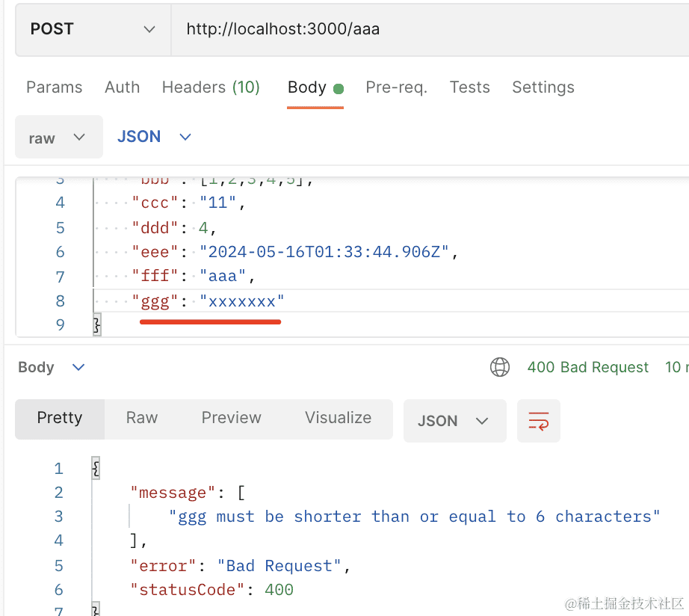Open the POST method dropdown
Image resolution: width=689 pixels, height=616 pixels.
pyautogui.click(x=93, y=29)
